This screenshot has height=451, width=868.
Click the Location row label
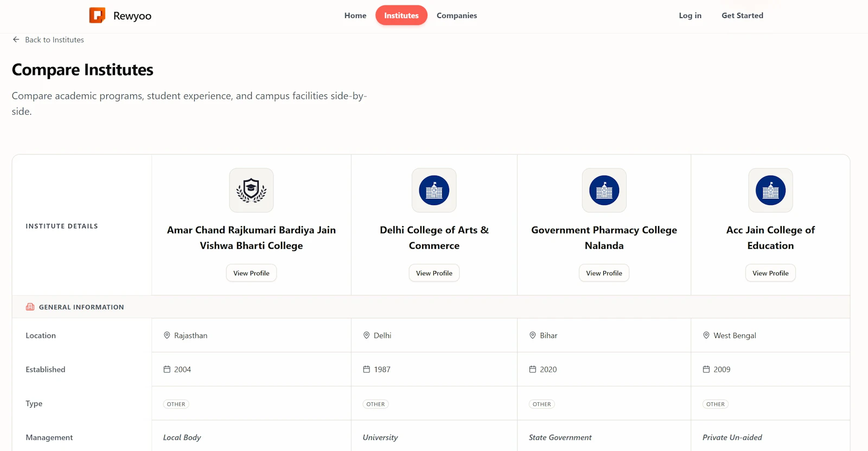tap(41, 336)
